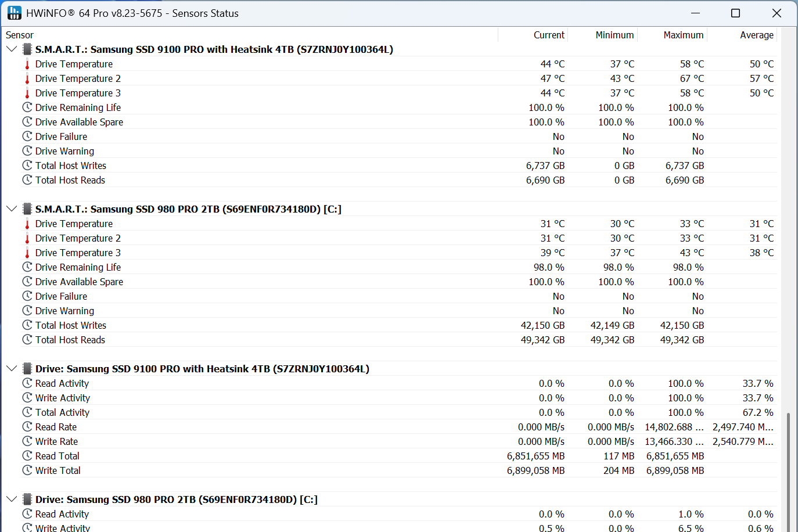Click clock icon of 980 PRO Drive Failure

click(x=27, y=296)
